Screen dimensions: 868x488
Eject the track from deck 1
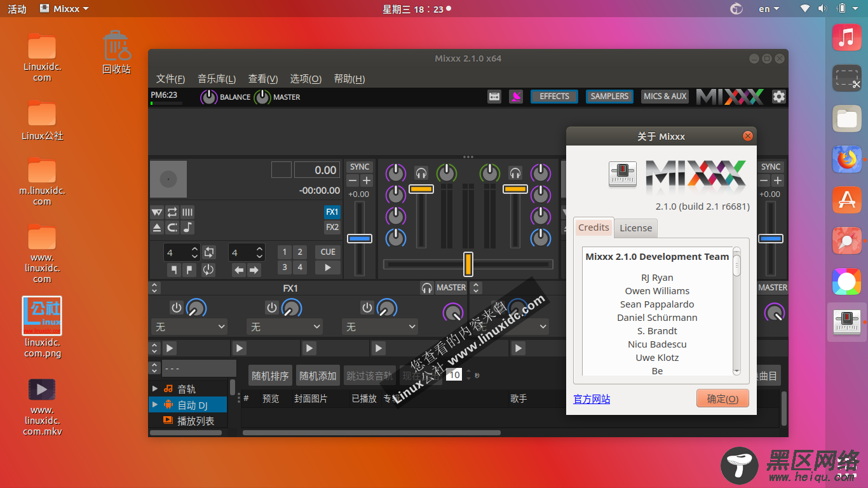click(157, 227)
